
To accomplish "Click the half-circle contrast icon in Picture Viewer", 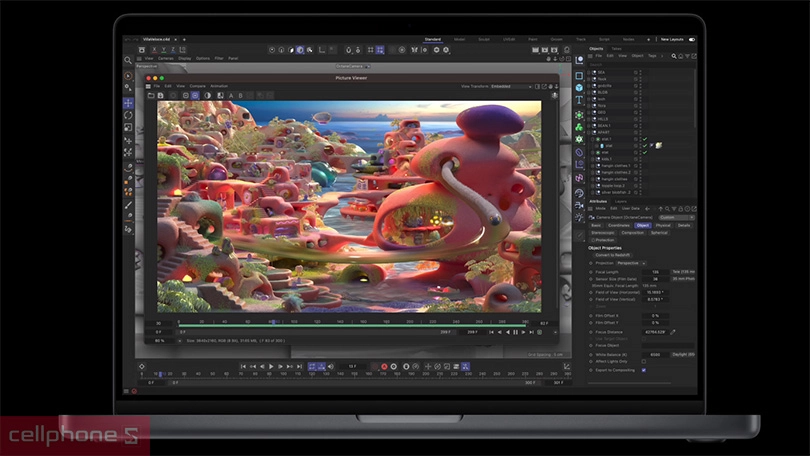I will click(208, 96).
